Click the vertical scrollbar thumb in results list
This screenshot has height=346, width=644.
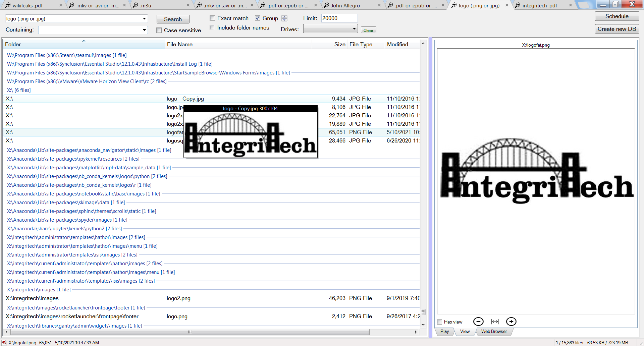click(x=423, y=312)
